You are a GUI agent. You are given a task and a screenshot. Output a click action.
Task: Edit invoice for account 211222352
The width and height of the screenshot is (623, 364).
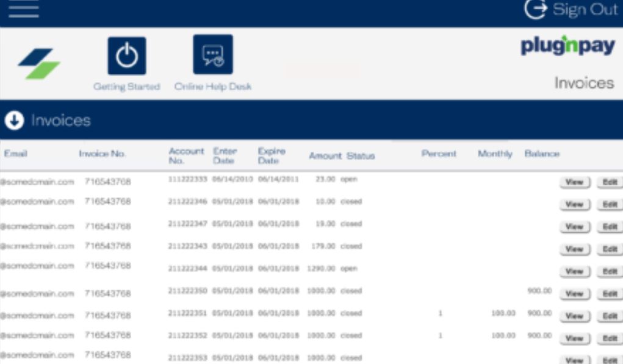coord(610,338)
